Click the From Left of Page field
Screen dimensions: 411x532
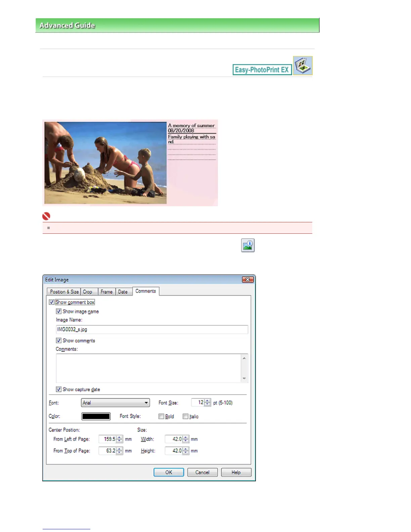tap(107, 439)
